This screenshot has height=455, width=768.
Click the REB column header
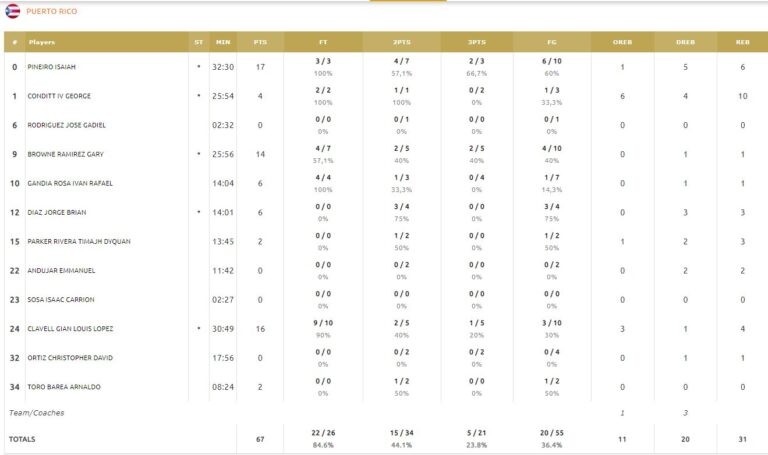742,42
